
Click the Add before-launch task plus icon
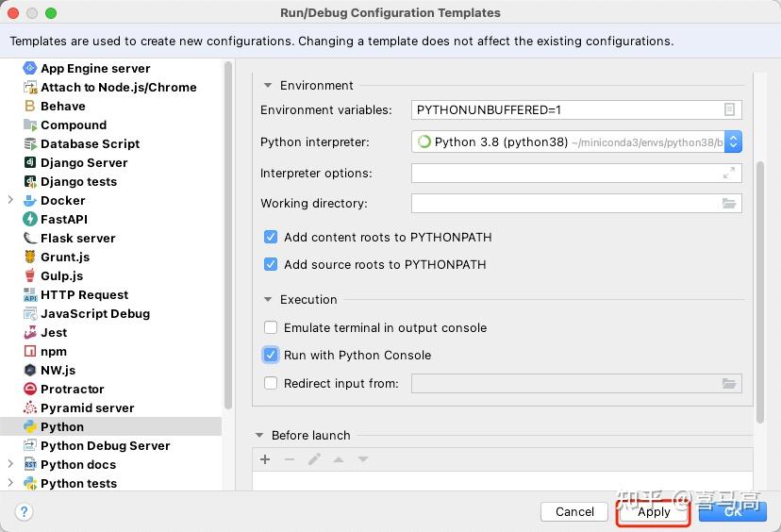265,459
